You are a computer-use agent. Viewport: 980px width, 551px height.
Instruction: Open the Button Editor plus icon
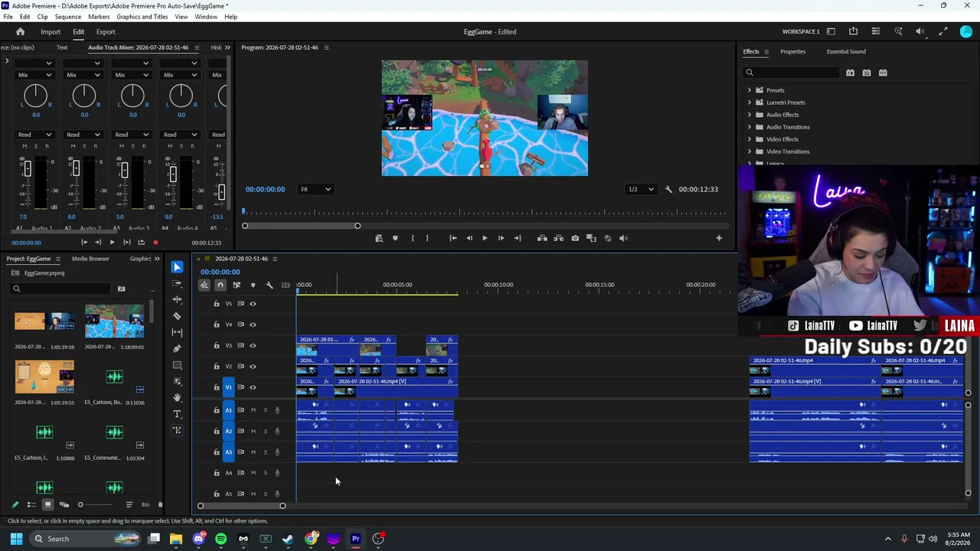[x=719, y=238]
